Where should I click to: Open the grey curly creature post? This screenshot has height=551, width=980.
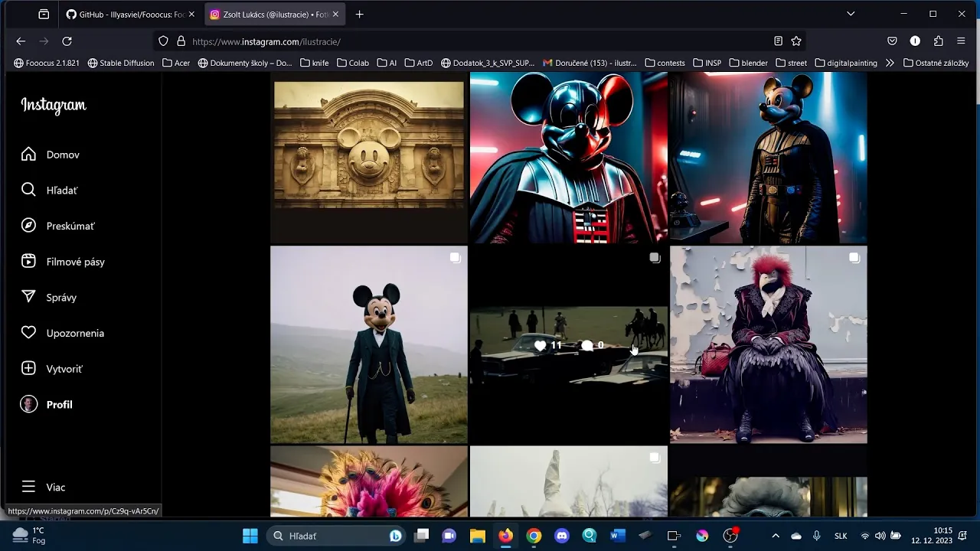[768, 481]
